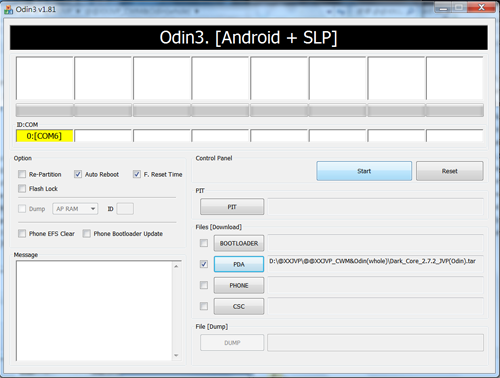Click the PHONE file path field
Viewport: 500px width, 378px height.
pos(375,285)
